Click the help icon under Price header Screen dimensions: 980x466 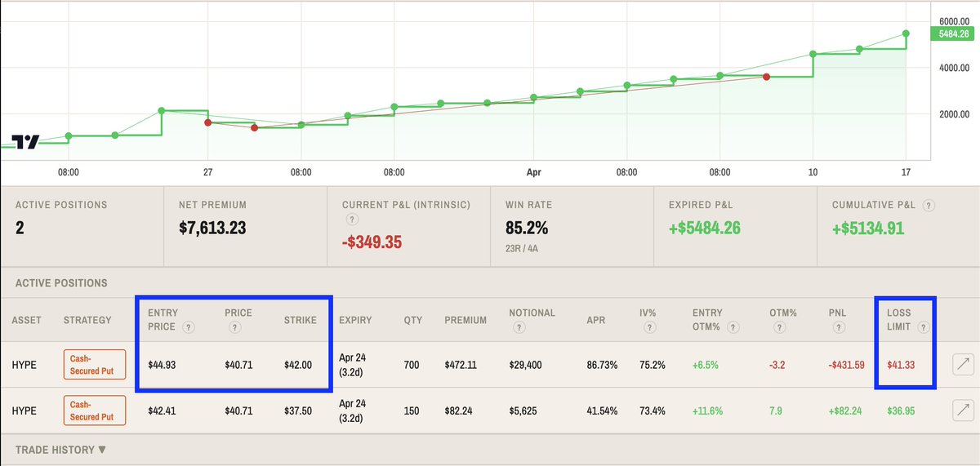234,327
